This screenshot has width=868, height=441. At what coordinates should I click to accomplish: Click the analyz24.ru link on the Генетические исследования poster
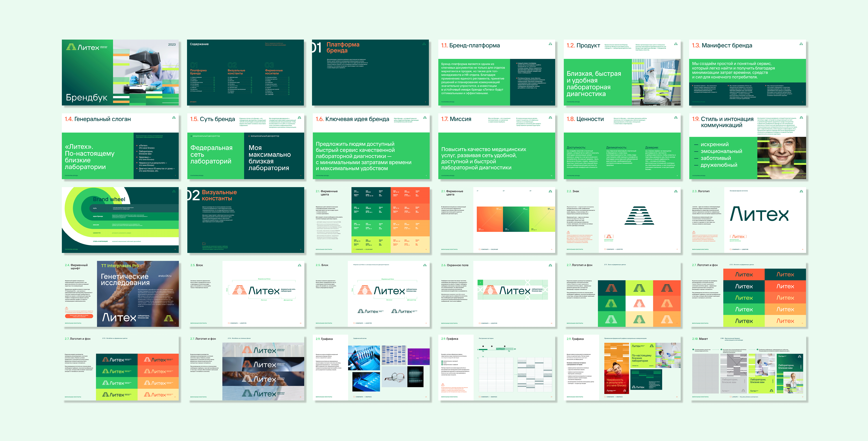coord(165,276)
